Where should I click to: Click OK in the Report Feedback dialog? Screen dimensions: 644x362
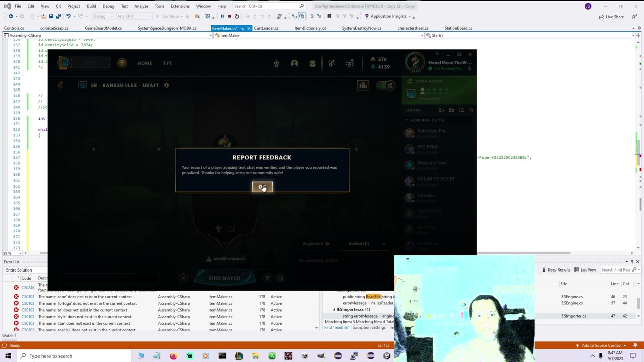click(262, 187)
